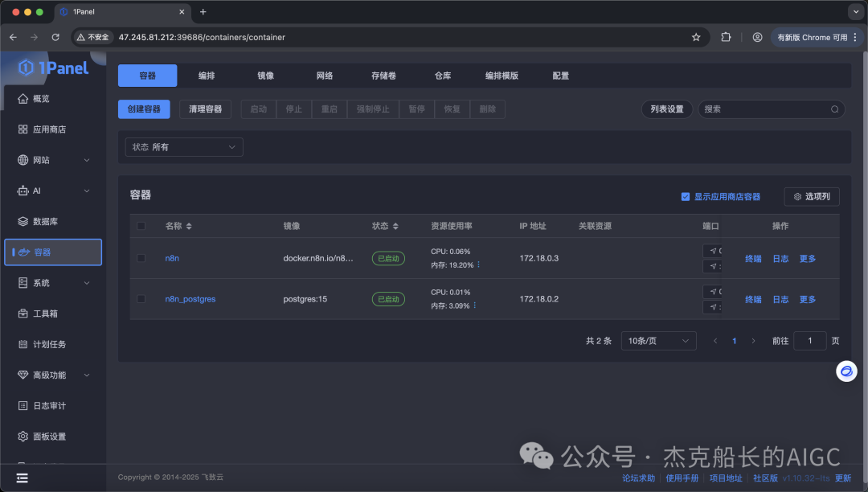Click second port link of n8n

713,266
